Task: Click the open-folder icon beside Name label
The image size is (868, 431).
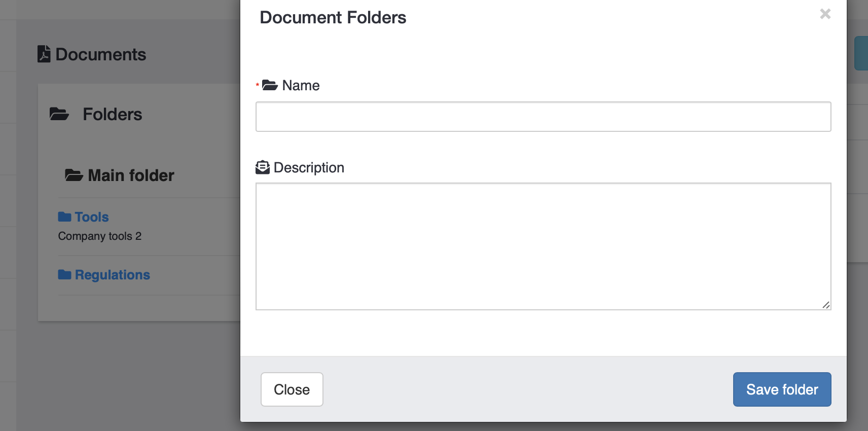Action: (270, 85)
